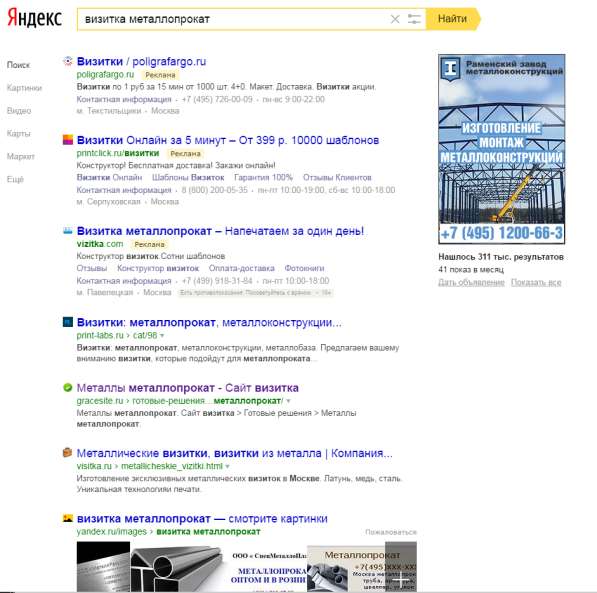Click the green printclick.ru/визитки URL

(118, 153)
